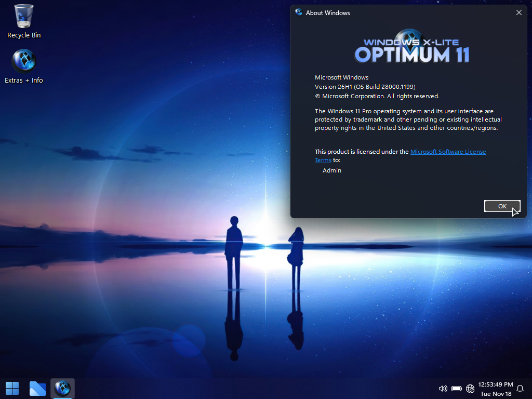Click the Windows X-Lite Optimum 11 logo
The image size is (532, 399).
point(411,47)
